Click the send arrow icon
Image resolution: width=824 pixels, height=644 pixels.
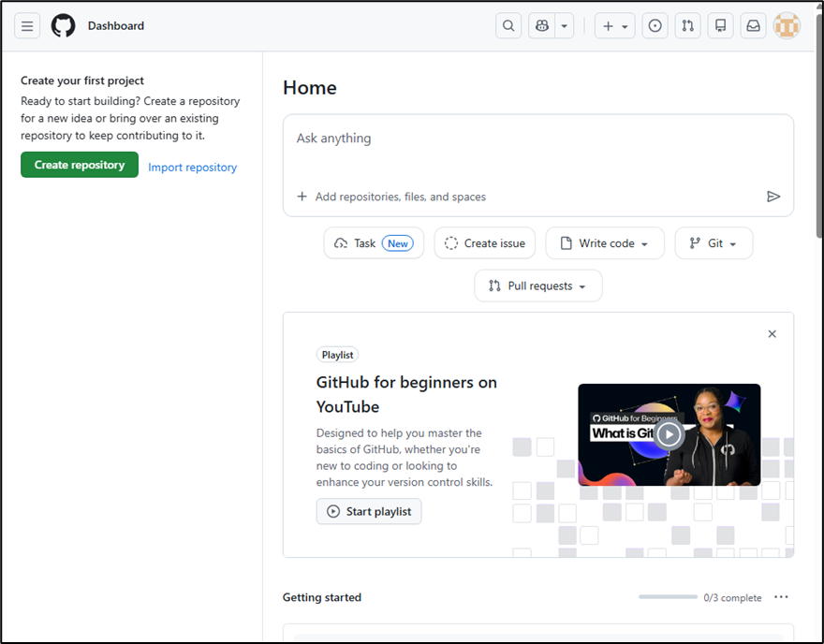tap(773, 197)
